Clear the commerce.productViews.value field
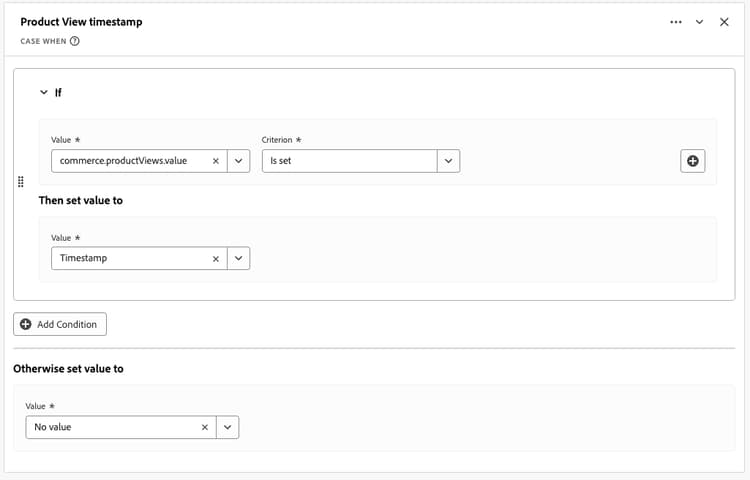 (216, 161)
